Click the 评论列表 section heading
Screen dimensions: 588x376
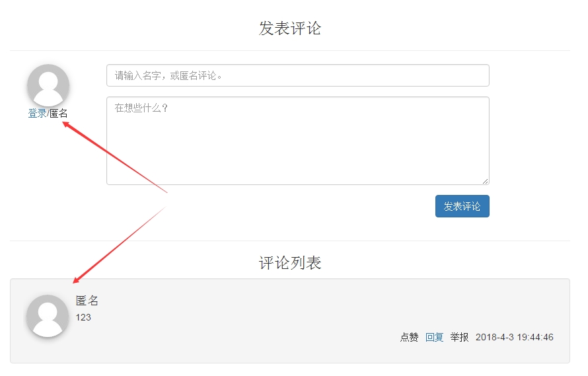290,263
